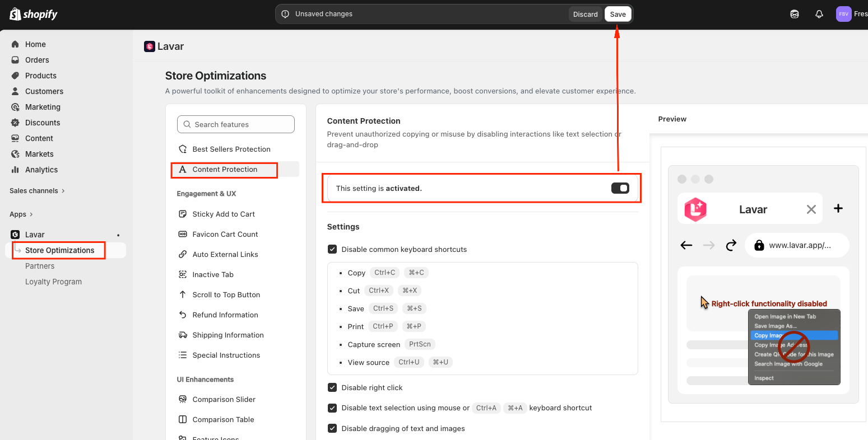Screen dimensions: 868x440
Task: Click the Store Optimizations page heading
Action: tap(216, 76)
